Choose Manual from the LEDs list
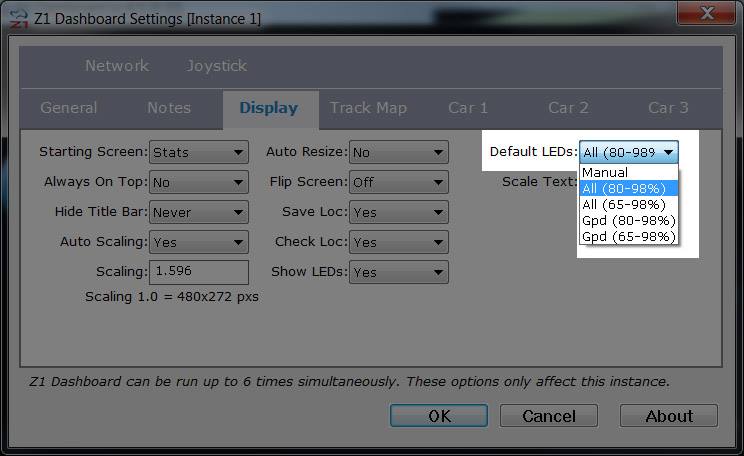Viewport: 744px width, 456px height. [629, 172]
